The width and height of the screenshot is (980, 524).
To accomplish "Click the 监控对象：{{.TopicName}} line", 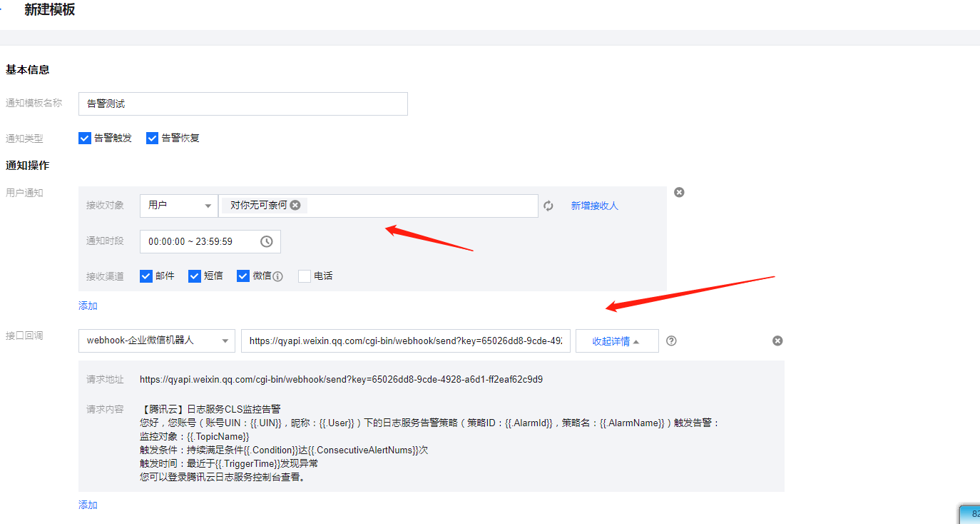I will [194, 436].
